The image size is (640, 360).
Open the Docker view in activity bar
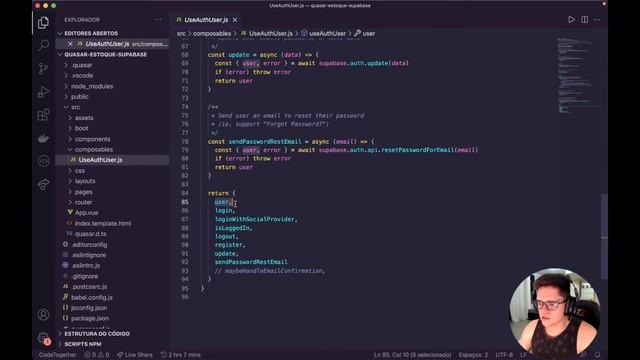(x=43, y=138)
